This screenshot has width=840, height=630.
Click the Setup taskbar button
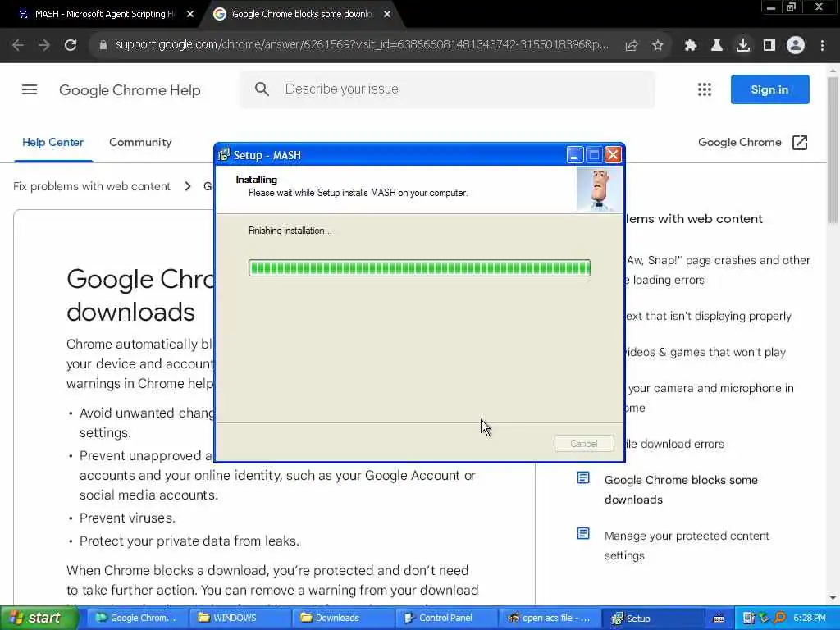[651, 618]
